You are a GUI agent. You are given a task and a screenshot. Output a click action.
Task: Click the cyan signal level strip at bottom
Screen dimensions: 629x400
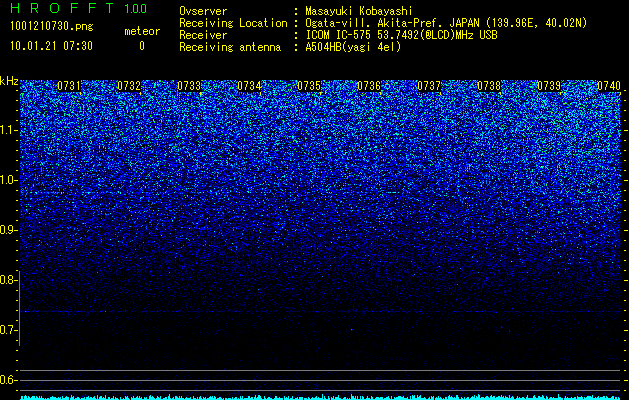pyautogui.click(x=321, y=397)
